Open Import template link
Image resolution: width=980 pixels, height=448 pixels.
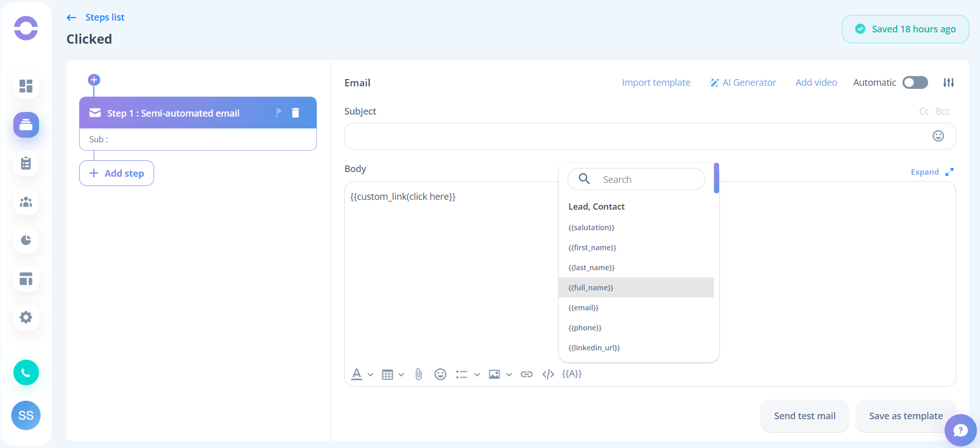coord(656,83)
